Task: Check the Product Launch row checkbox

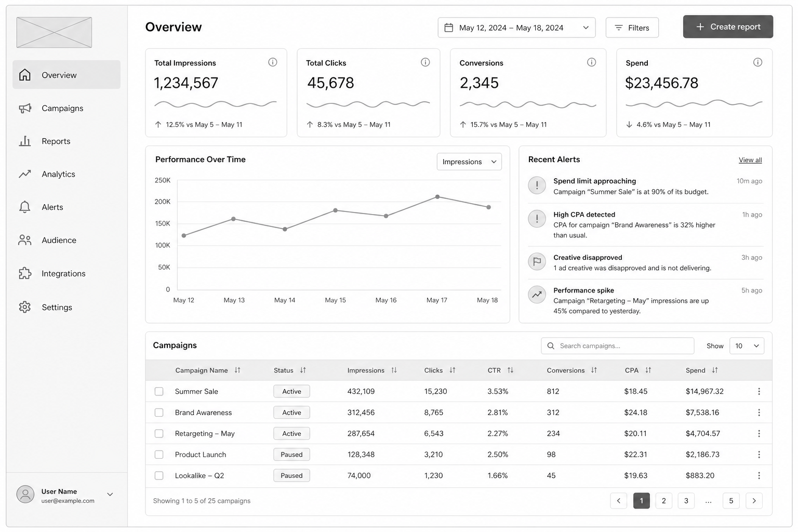Action: [159, 455]
